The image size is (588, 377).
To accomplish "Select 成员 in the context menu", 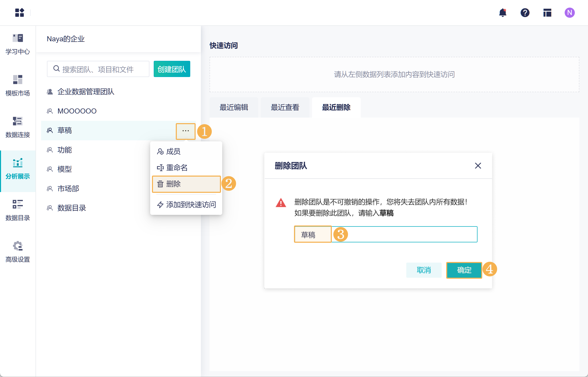I will pyautogui.click(x=173, y=152).
